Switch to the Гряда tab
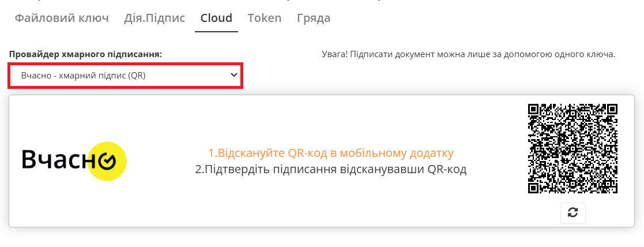The width and height of the screenshot is (644, 247). (x=314, y=18)
